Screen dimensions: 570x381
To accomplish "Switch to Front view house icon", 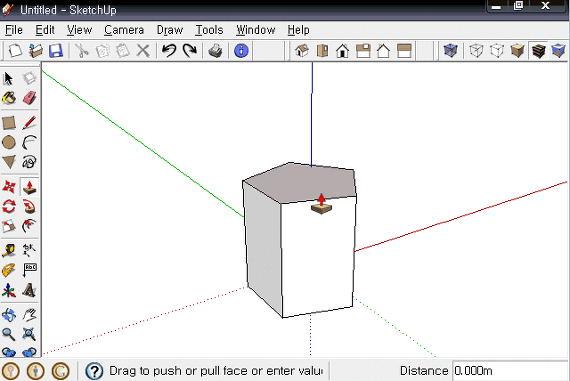I will (x=342, y=51).
